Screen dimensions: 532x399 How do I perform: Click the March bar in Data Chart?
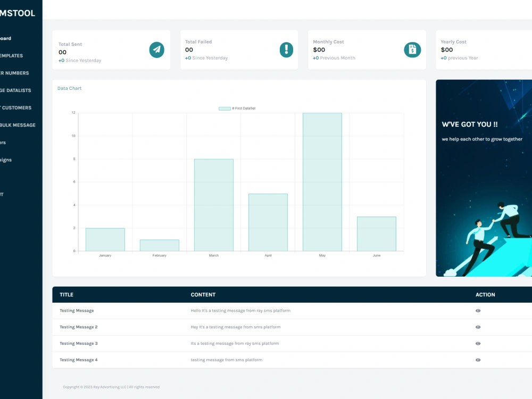[x=214, y=205]
